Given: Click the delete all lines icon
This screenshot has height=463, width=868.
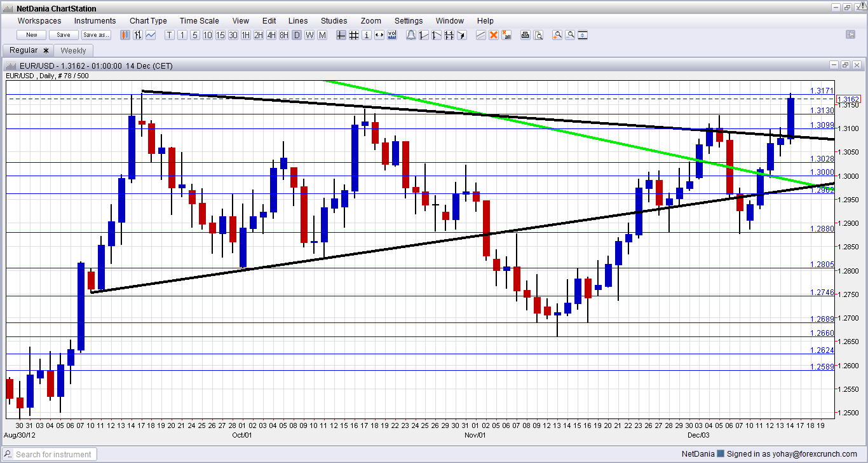Looking at the screenshot, I should (506, 35).
